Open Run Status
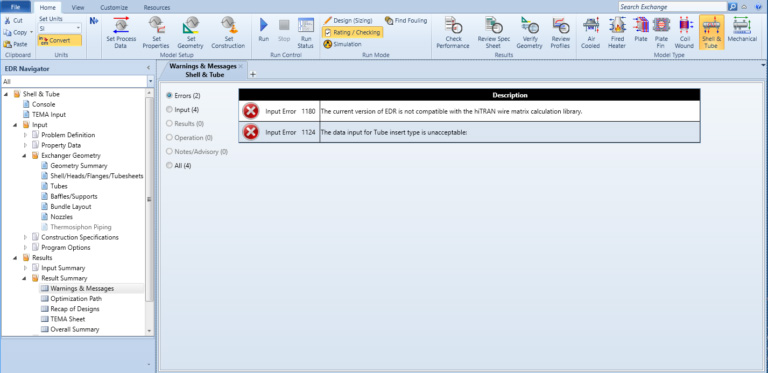 (x=306, y=32)
